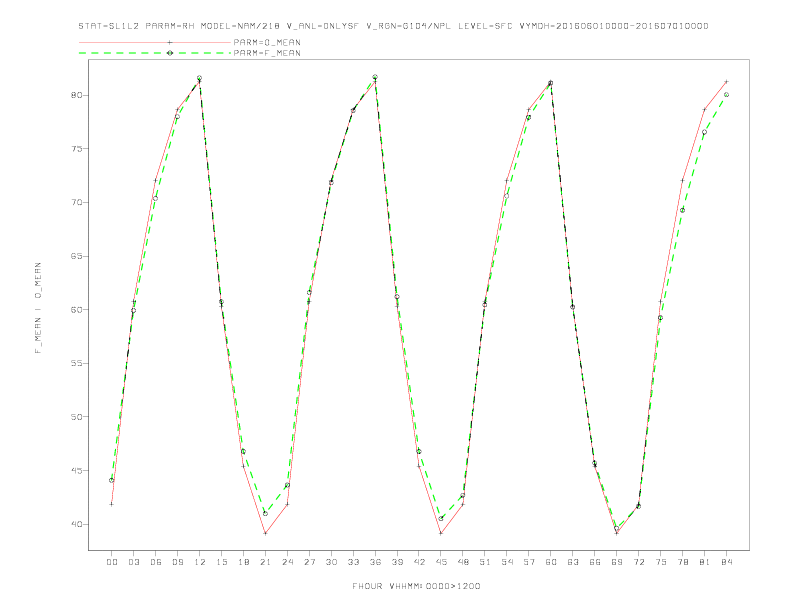Click the F_MEAN circle marker at hour 84
Screen dimensions: 792x612
[726, 94]
